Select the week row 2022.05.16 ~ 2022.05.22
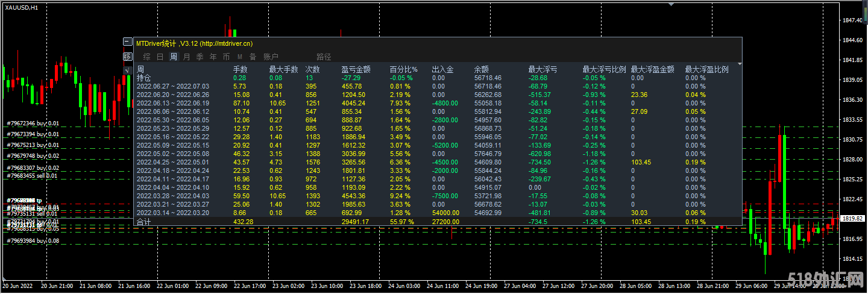868x294 pixels. (x=437, y=137)
